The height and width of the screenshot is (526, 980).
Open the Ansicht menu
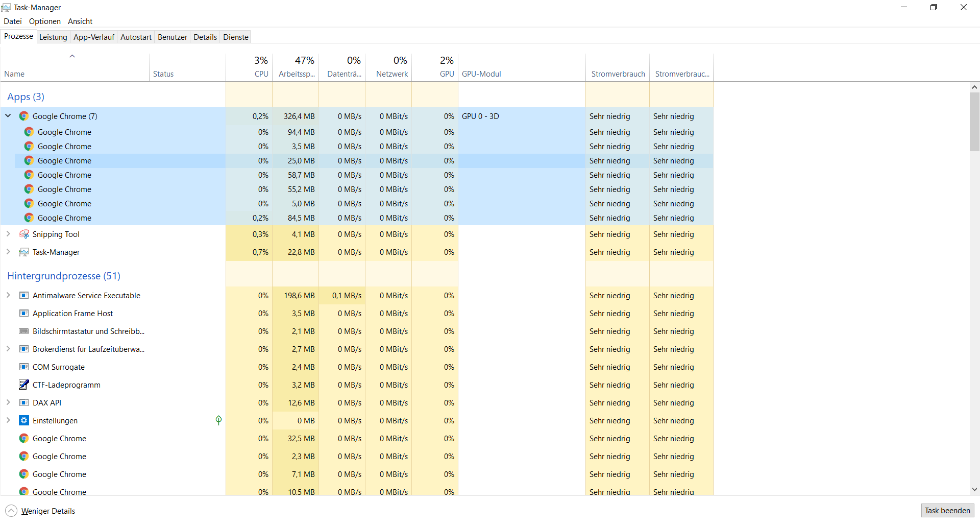80,21
